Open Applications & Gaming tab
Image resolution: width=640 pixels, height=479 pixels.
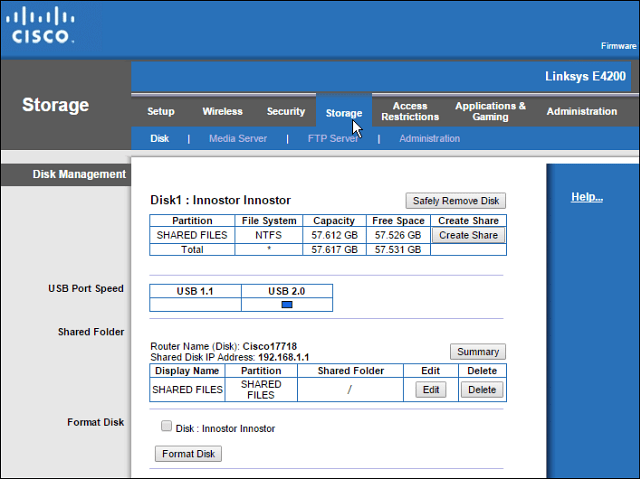[x=490, y=111]
